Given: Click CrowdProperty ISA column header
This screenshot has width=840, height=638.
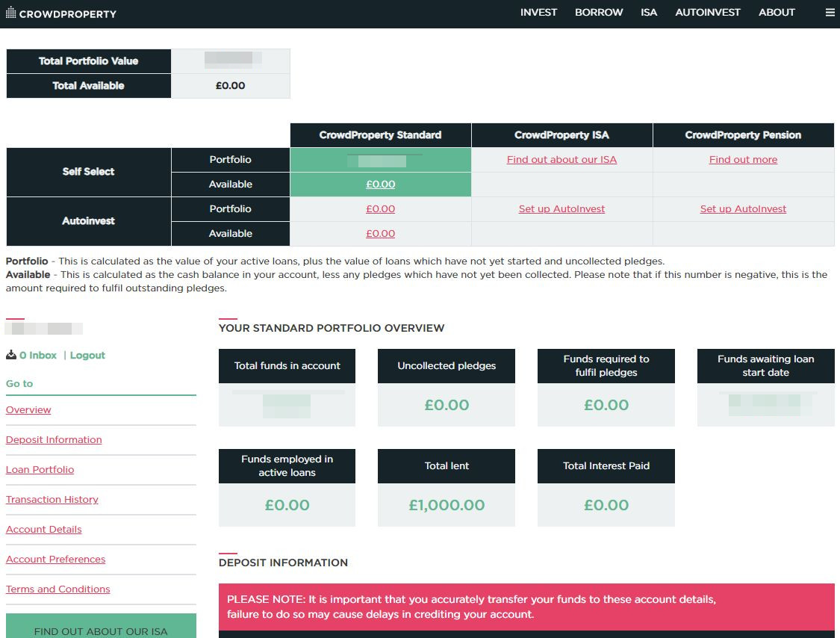Looking at the screenshot, I should [x=561, y=135].
